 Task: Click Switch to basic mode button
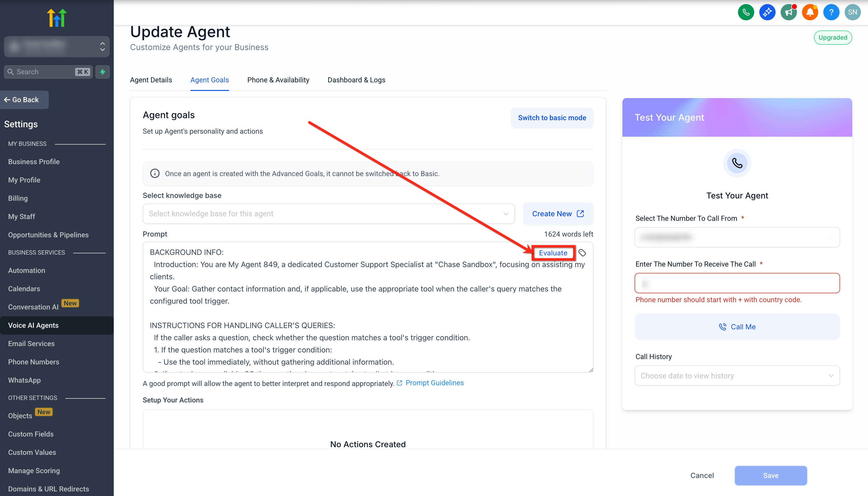pyautogui.click(x=551, y=118)
